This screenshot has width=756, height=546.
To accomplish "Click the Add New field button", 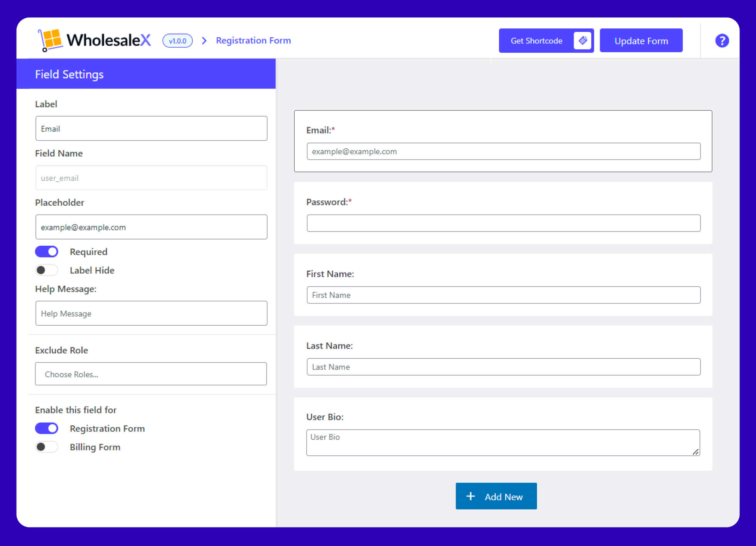I will (x=496, y=496).
